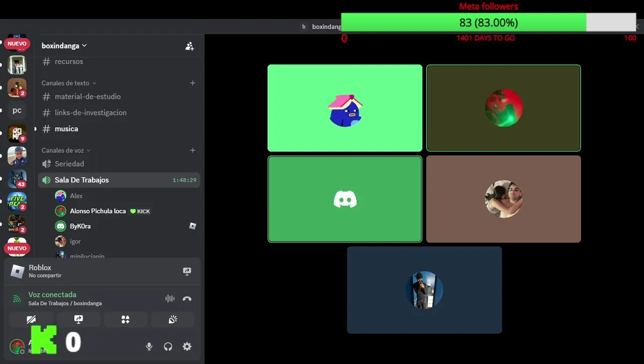Collapse the Canales de texto category
Image resolution: width=644 pixels, height=364 pixels.
69,83
